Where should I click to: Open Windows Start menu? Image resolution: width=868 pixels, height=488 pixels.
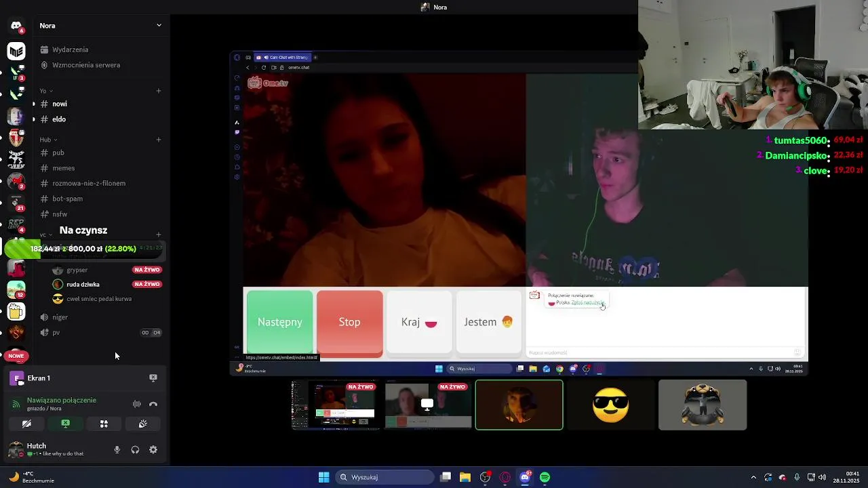pos(324,477)
